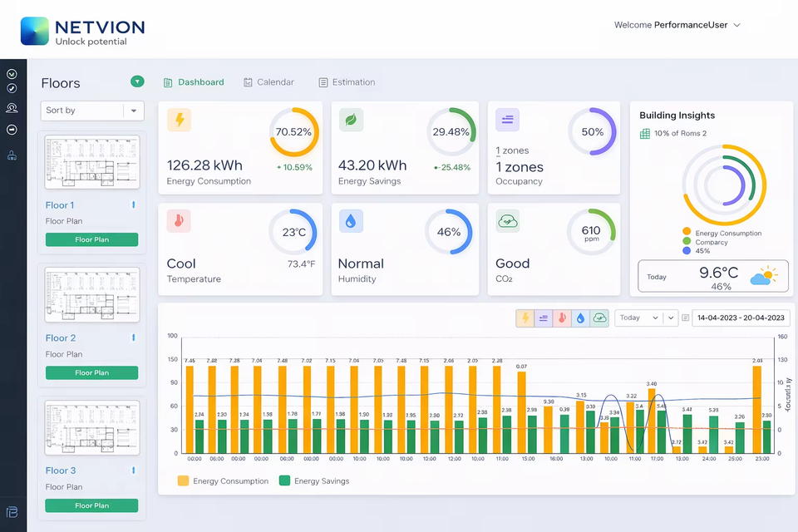This screenshot has width=798, height=532.
Task: Click the humidity droplet chart filter icon
Action: pos(581,318)
